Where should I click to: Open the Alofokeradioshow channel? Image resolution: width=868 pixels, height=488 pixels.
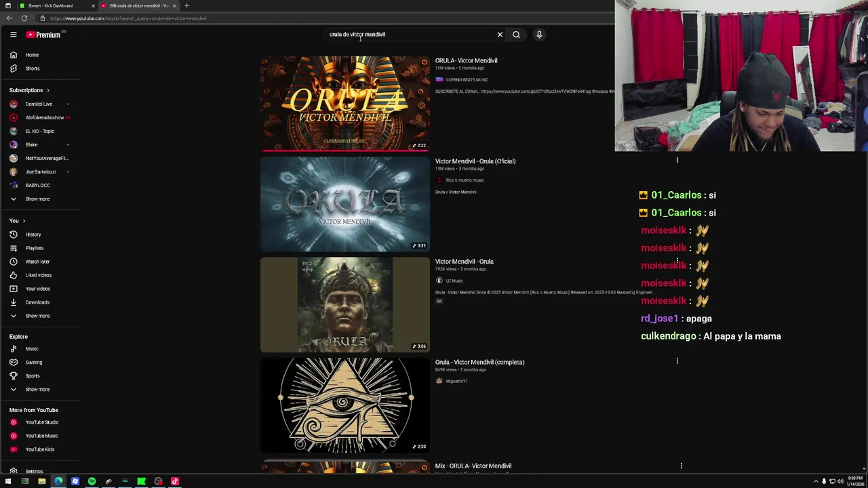pos(39,117)
